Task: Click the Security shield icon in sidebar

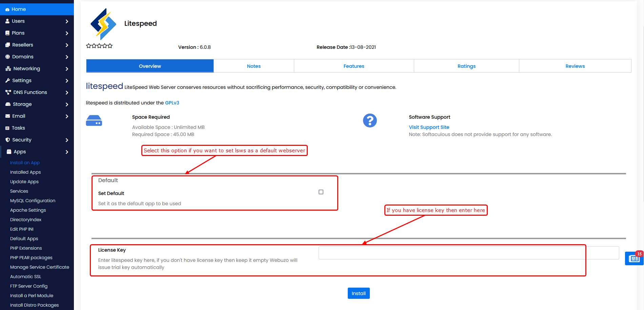Action: 7,140
